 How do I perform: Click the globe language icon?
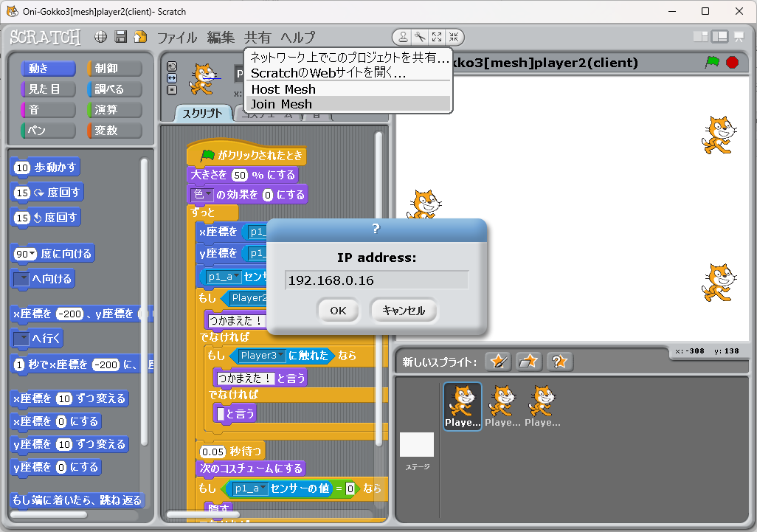[x=100, y=37]
